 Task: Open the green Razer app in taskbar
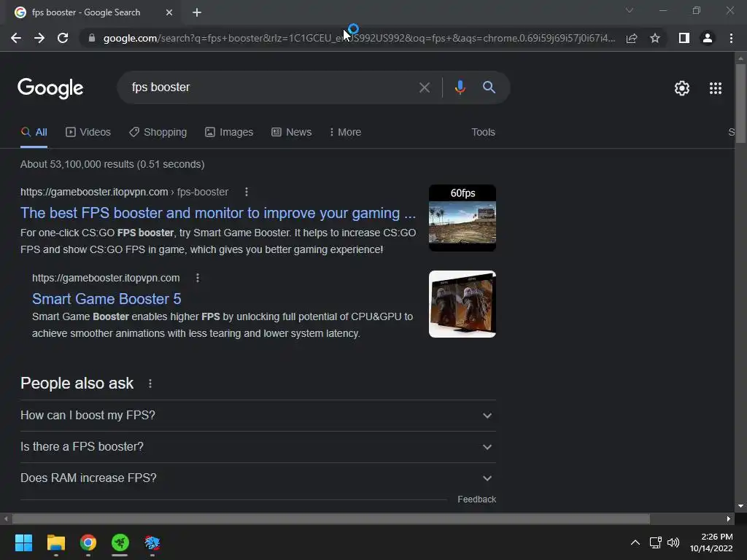coord(120,542)
